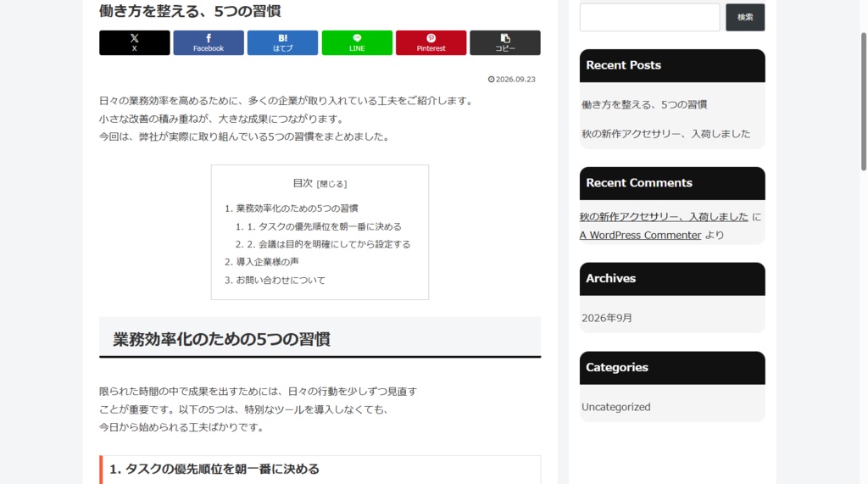Bookmark the post on はてブ
This screenshot has width=868, height=484.
(282, 42)
